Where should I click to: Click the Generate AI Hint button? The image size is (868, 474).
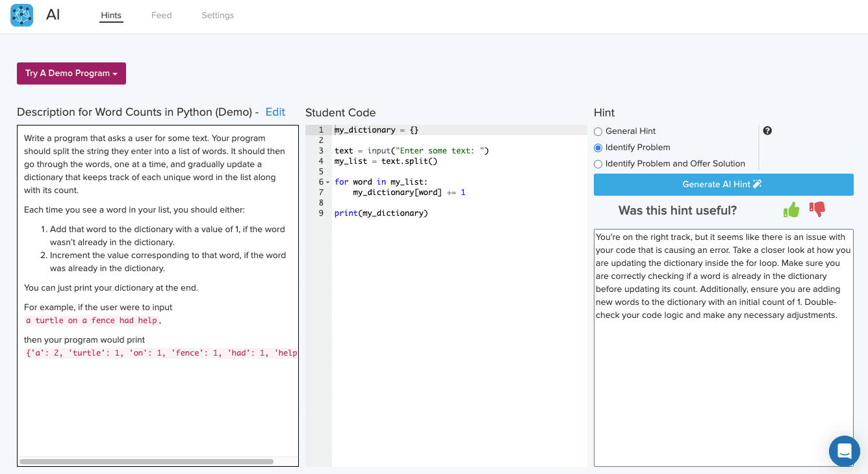click(724, 185)
